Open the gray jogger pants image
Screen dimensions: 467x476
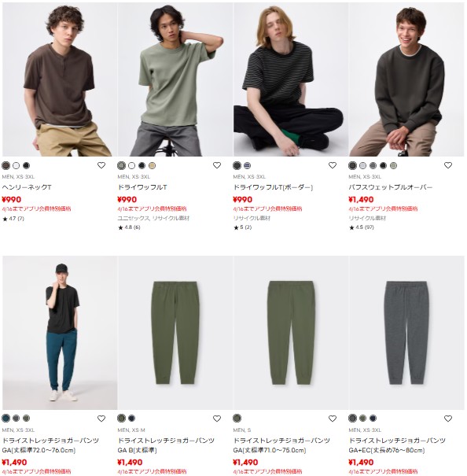pos(406,333)
